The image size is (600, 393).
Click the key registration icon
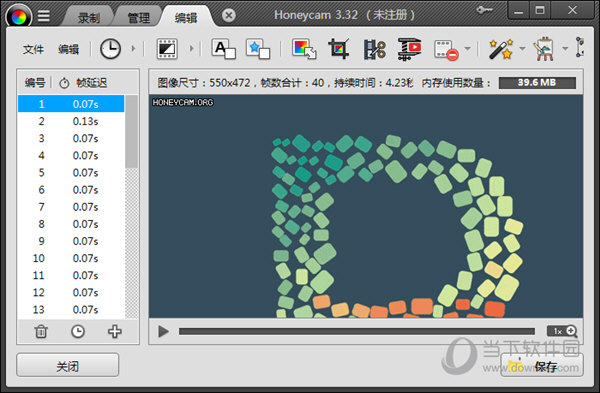coord(485,10)
